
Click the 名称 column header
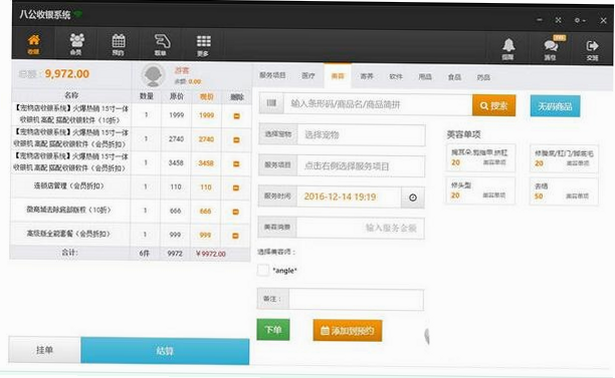click(x=71, y=95)
